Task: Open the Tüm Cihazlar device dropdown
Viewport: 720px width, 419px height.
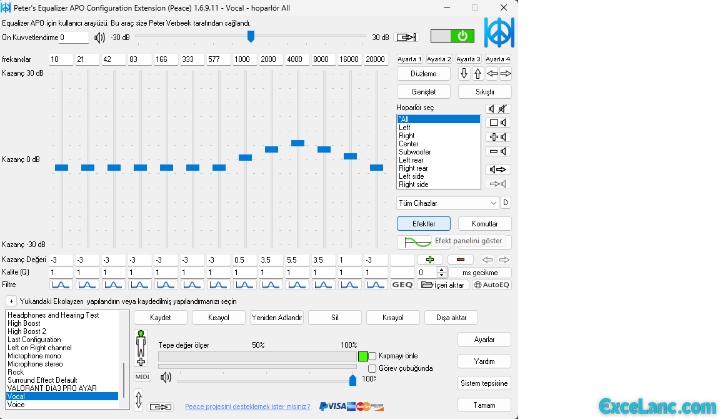Action: coord(447,203)
